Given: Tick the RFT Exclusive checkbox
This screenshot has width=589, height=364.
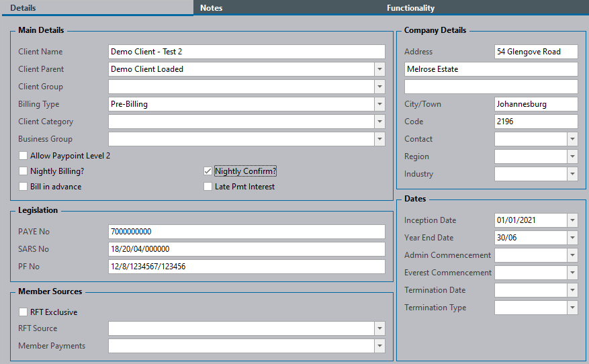Looking at the screenshot, I should (x=24, y=312).
